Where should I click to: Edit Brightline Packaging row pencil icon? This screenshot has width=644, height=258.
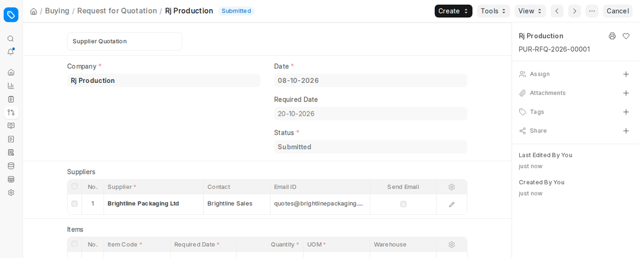[452, 204]
